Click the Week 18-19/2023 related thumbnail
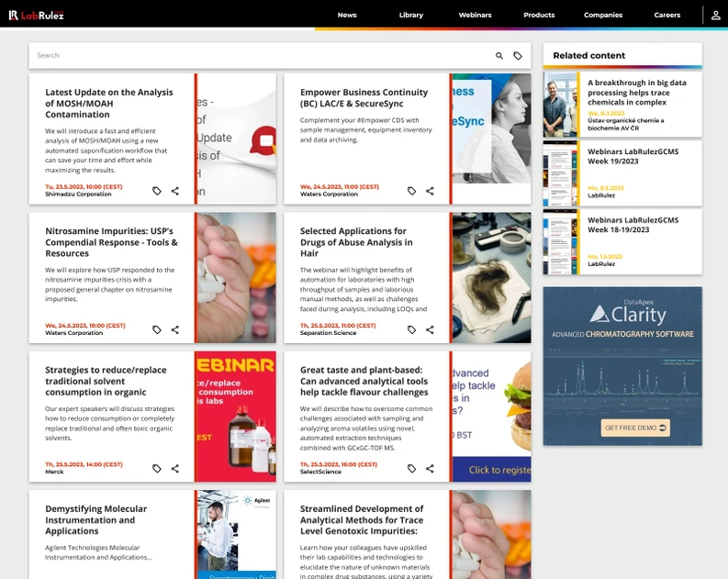 pyautogui.click(x=560, y=242)
